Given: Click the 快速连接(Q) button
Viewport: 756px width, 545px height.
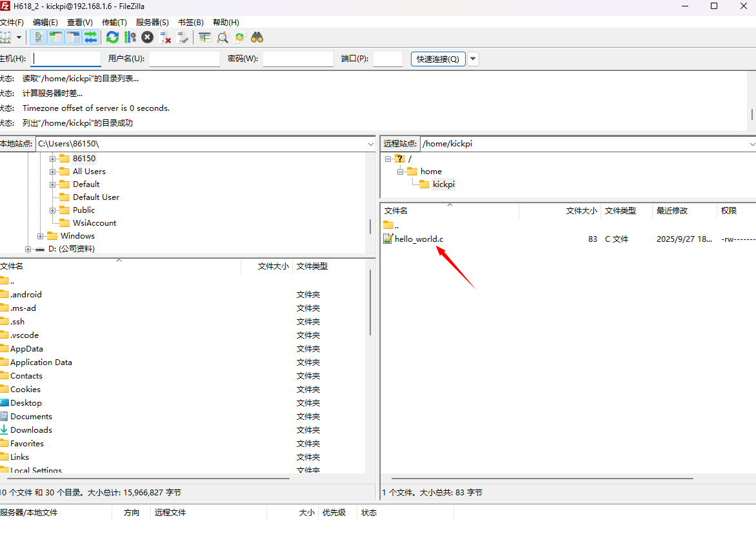Looking at the screenshot, I should click(438, 59).
